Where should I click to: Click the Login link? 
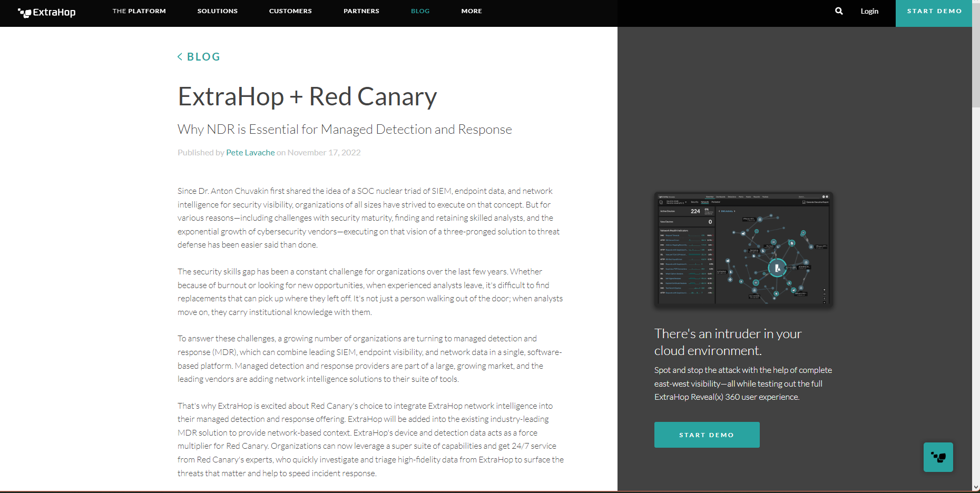pos(869,11)
